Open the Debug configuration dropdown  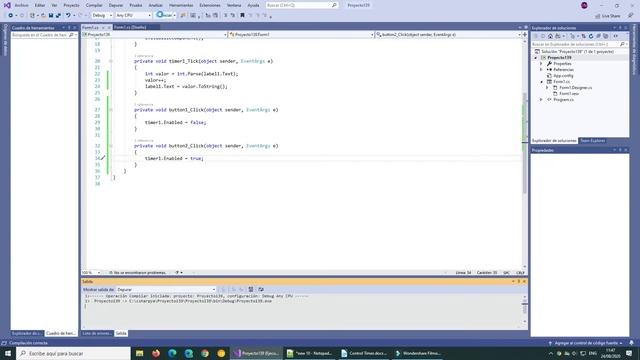point(102,16)
